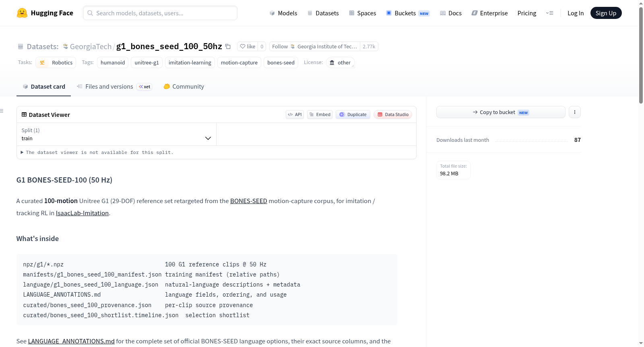644x347 pixels.
Task: Click the Log In link
Action: (576, 13)
